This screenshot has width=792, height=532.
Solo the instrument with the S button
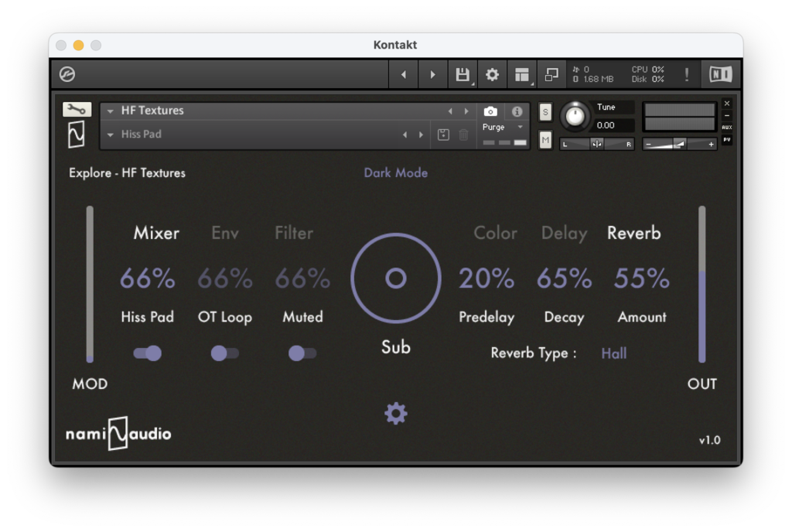(544, 112)
